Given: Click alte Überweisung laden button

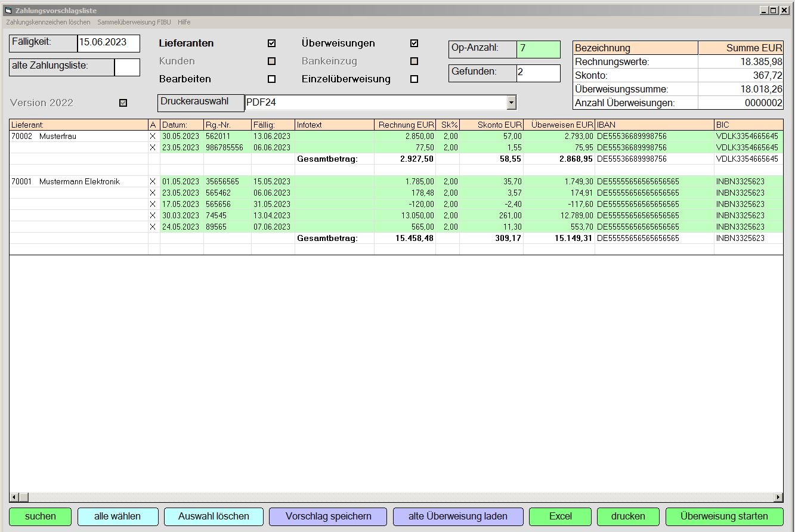Looking at the screenshot, I should click(x=458, y=516).
